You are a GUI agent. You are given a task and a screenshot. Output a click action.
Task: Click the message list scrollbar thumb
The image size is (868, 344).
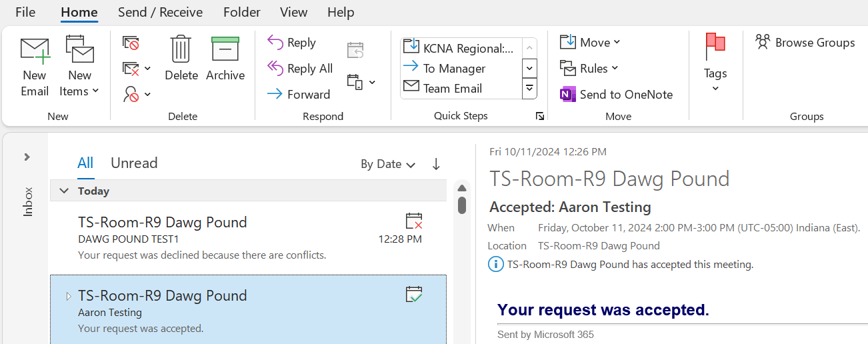click(462, 204)
